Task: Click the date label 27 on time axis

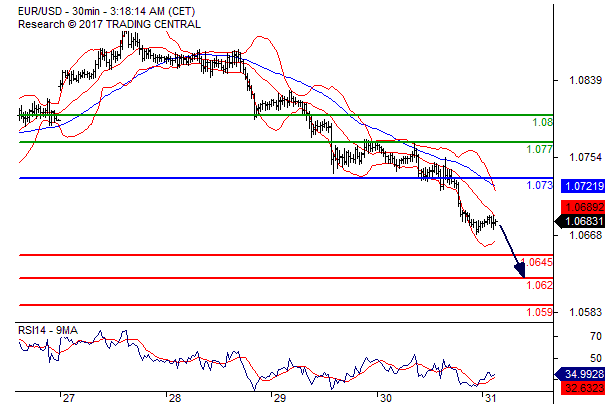Action: pos(69,398)
